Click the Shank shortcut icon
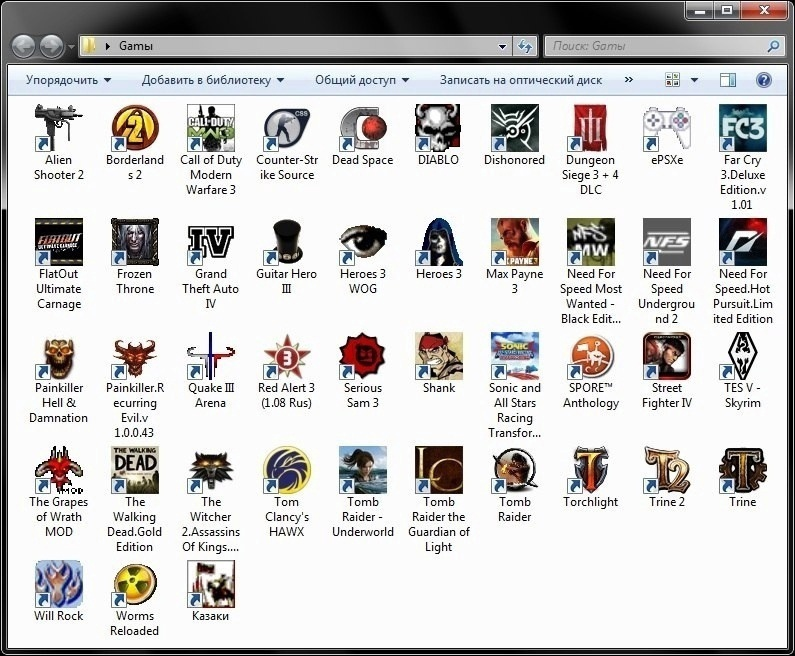 [439, 356]
